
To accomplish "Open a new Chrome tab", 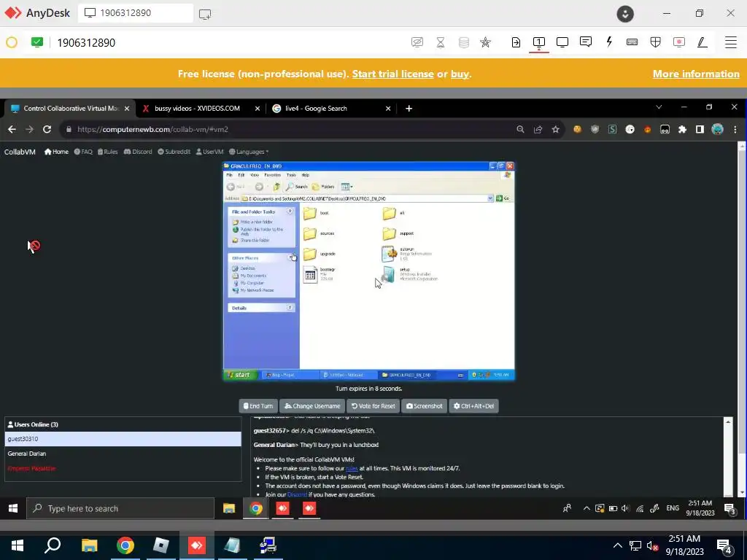I will (x=409, y=109).
